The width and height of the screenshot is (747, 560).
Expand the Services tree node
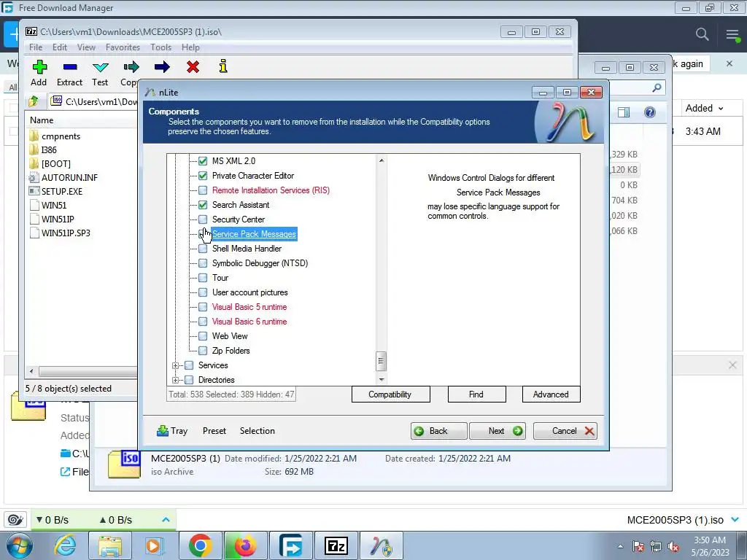175,366
